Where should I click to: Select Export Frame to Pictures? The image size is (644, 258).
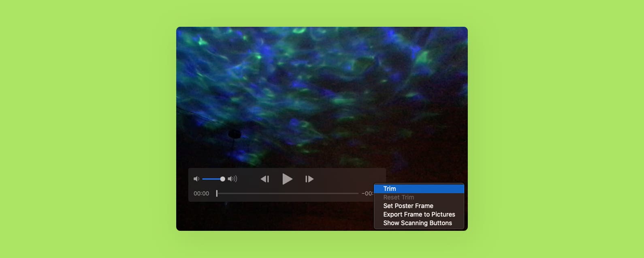[419, 214]
